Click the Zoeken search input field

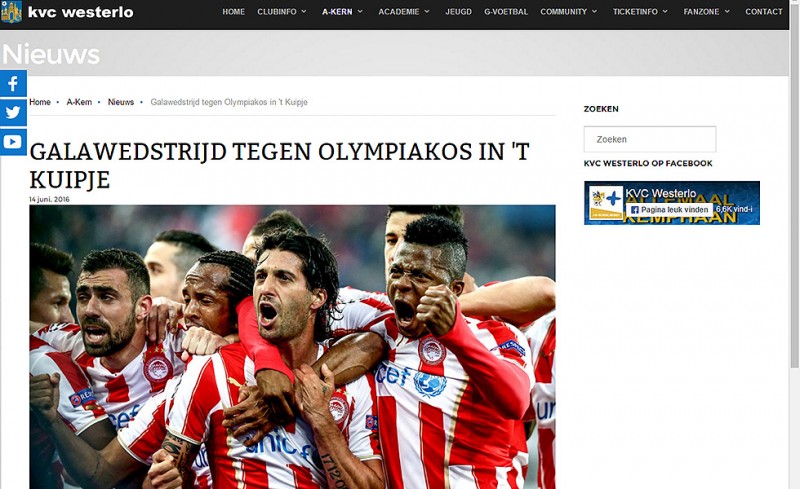tap(649, 139)
